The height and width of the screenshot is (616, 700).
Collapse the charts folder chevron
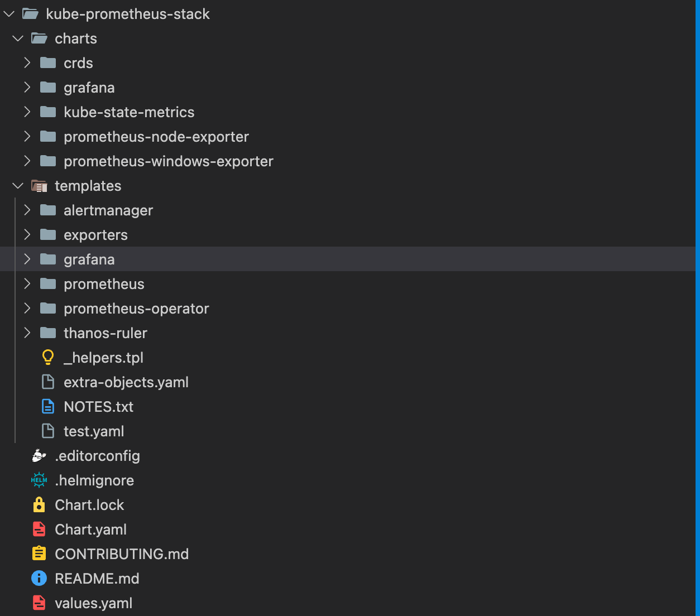[18, 38]
